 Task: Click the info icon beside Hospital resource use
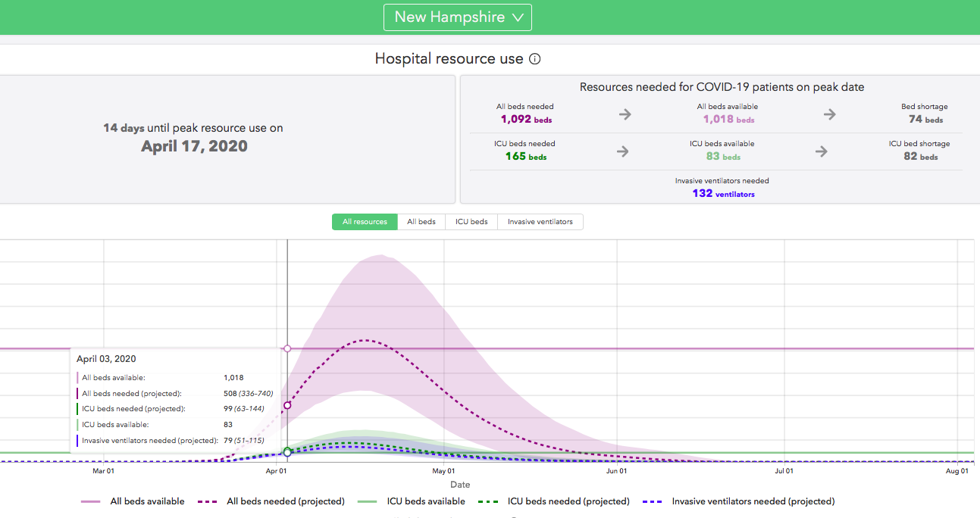tap(535, 59)
